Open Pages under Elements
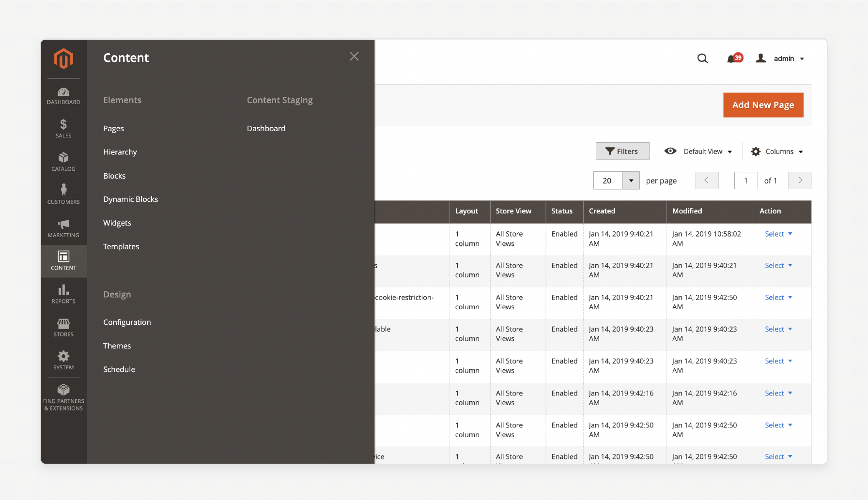The image size is (868, 500). (x=113, y=128)
